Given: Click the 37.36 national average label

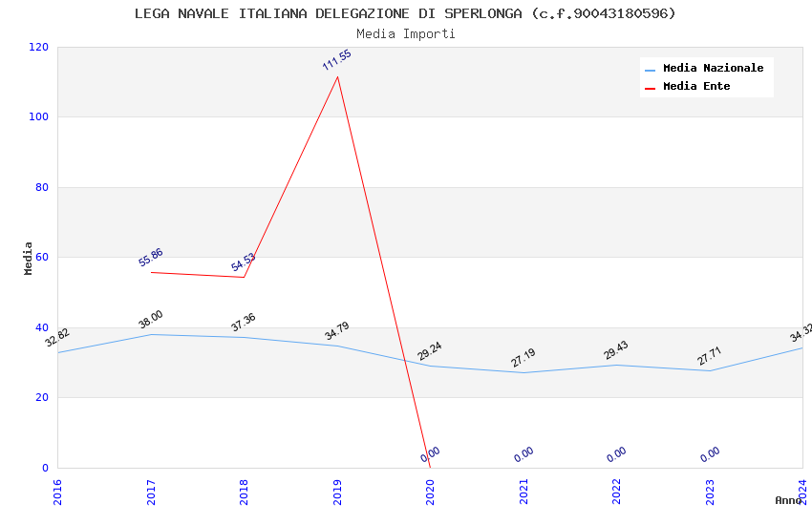Looking at the screenshot, I should coord(244,323).
